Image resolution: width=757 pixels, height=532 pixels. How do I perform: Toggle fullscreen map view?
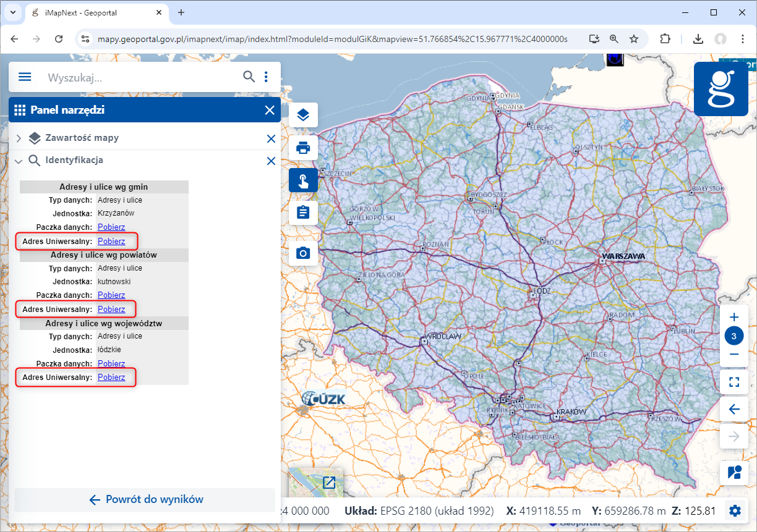pos(733,382)
